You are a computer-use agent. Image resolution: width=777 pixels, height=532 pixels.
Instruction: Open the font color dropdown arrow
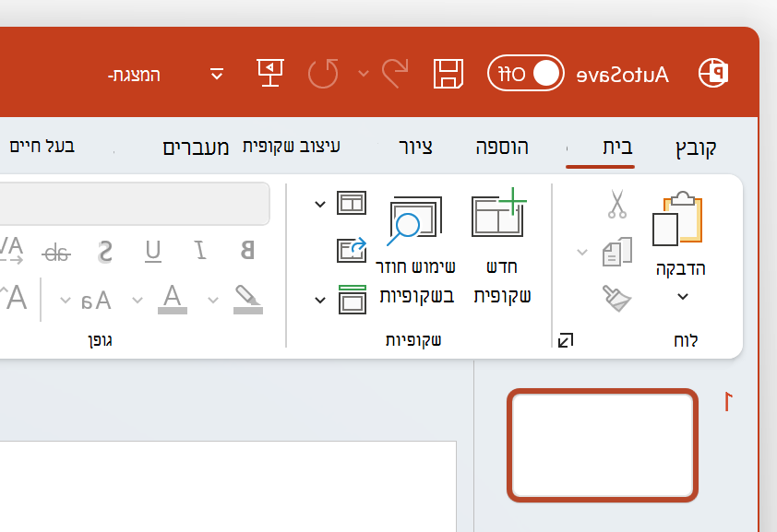point(137,300)
